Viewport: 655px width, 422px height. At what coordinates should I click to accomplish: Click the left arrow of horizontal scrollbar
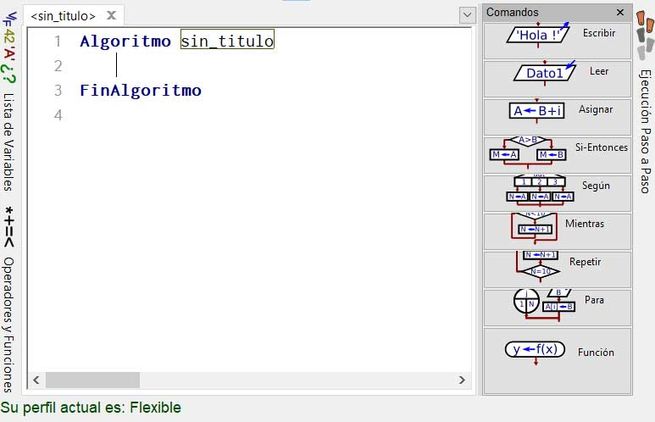pos(36,380)
